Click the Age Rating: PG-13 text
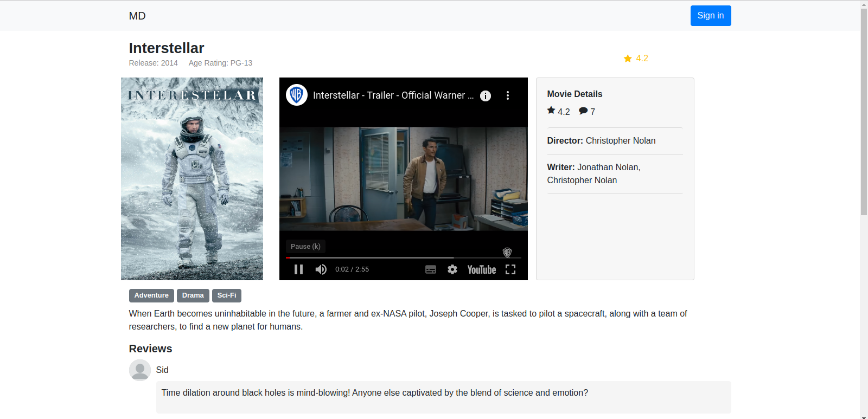The image size is (868, 419). (221, 63)
